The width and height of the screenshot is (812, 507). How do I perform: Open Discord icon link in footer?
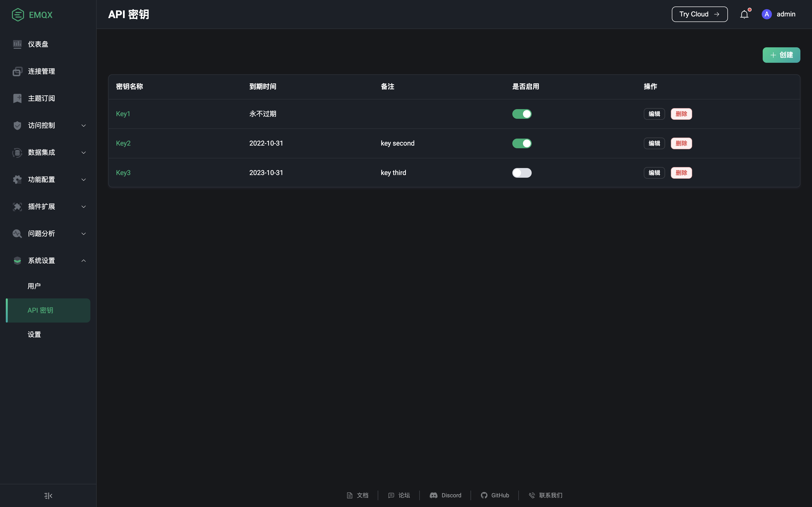tap(434, 495)
